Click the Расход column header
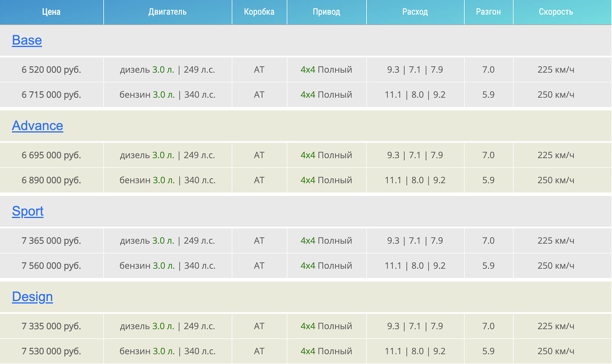The image size is (612, 364). [415, 12]
